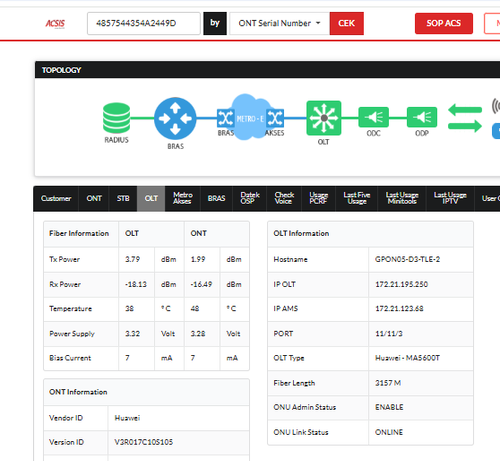This screenshot has width=500, height=461.
Task: Select the green OLT node icon
Action: 324,118
